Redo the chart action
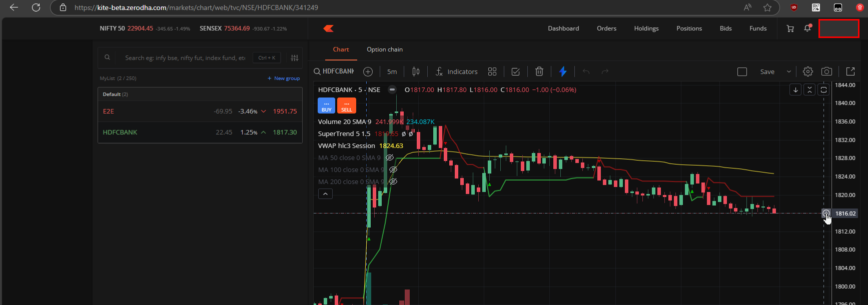This screenshot has height=305, width=868. 605,71
